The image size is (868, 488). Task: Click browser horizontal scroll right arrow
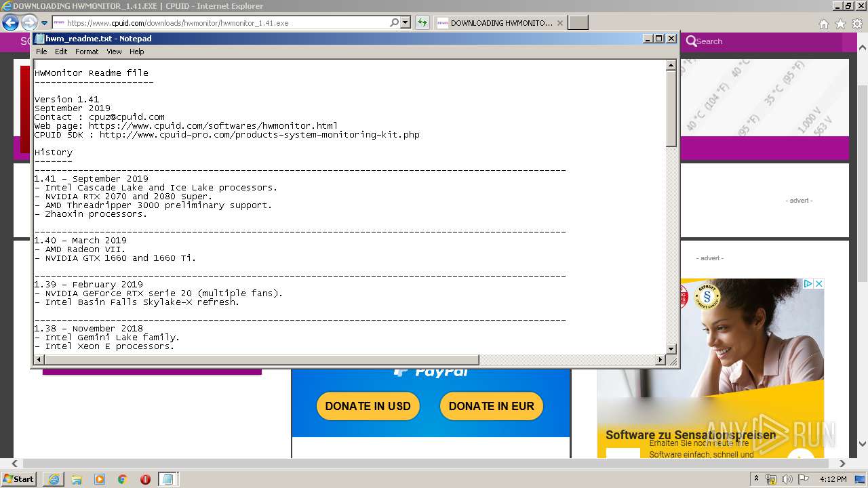(x=842, y=464)
